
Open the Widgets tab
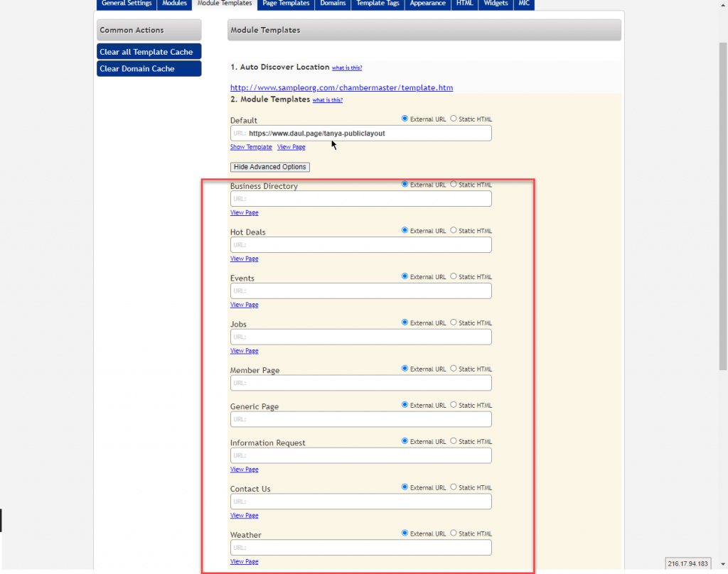[495, 4]
